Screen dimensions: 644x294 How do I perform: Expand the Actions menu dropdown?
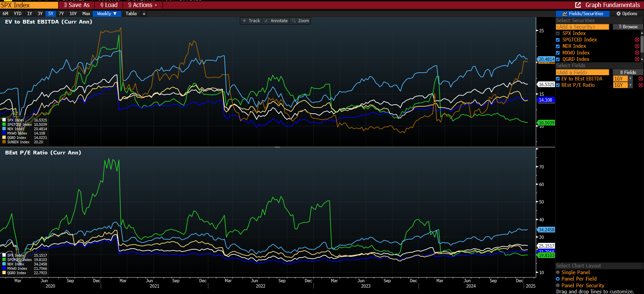(x=143, y=5)
